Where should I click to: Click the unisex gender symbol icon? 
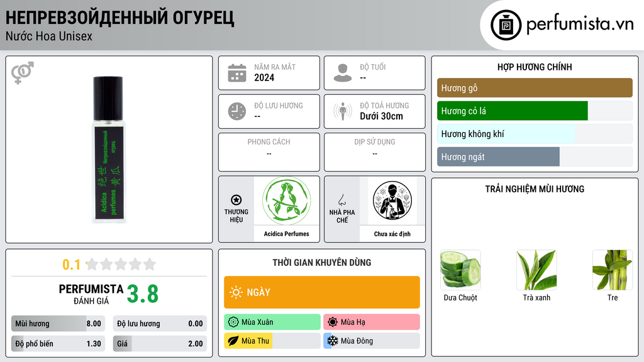point(23,73)
